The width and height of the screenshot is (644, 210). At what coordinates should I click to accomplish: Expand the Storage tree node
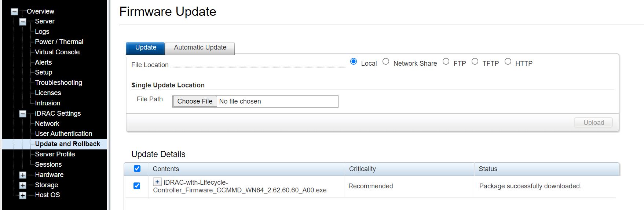[x=23, y=185]
